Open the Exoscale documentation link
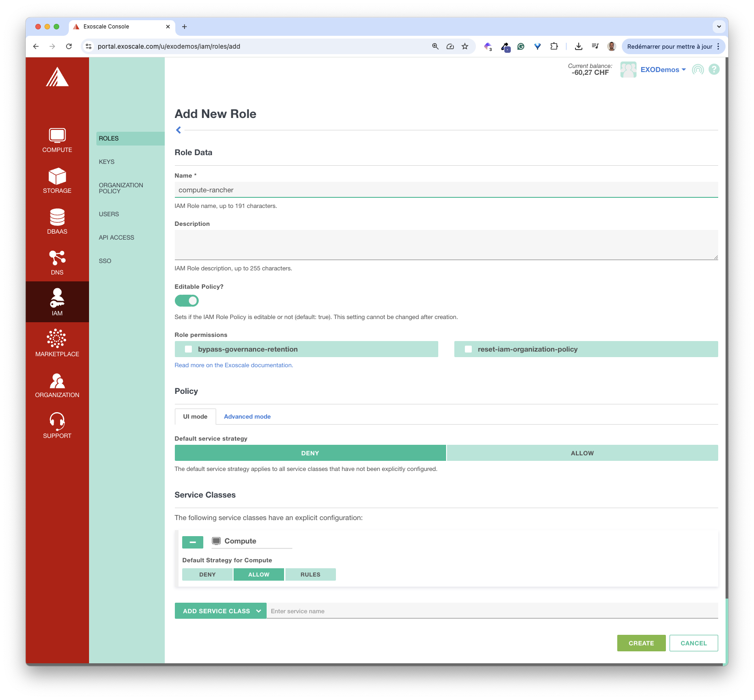 coord(234,365)
